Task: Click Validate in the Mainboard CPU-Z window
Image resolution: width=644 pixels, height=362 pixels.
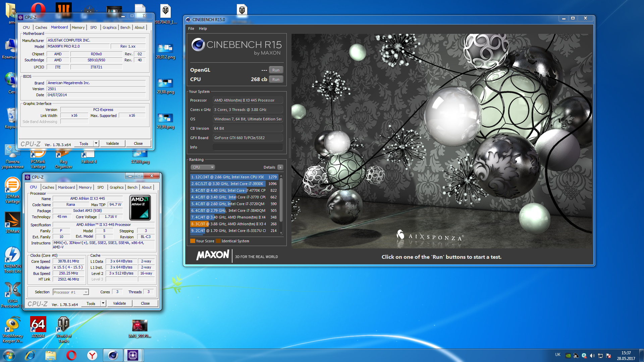Action: (x=112, y=143)
